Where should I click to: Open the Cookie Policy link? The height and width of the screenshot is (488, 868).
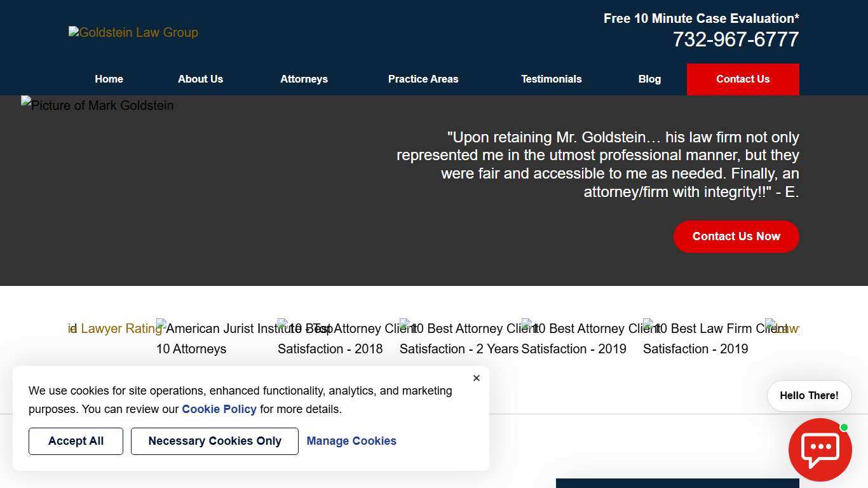click(x=219, y=409)
